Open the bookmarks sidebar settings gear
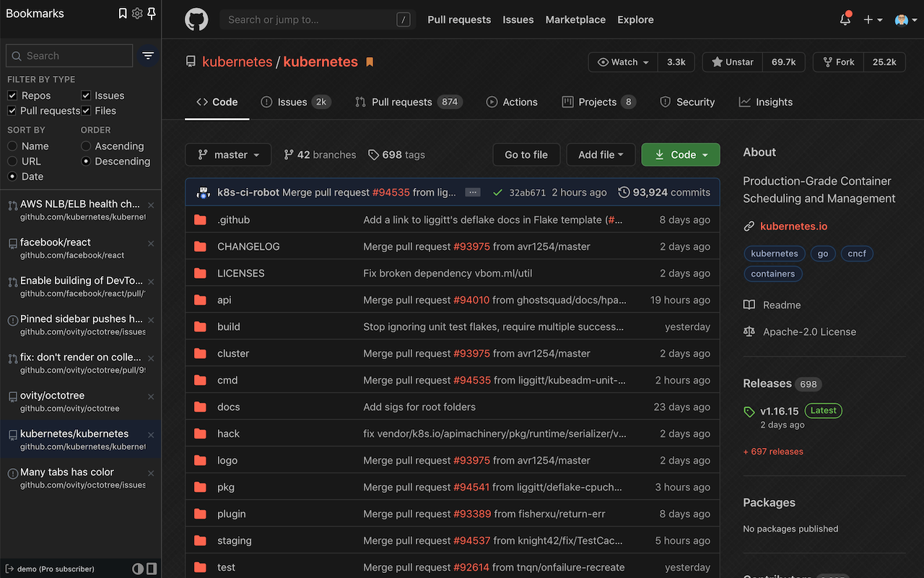This screenshot has height=578, width=924. point(137,13)
